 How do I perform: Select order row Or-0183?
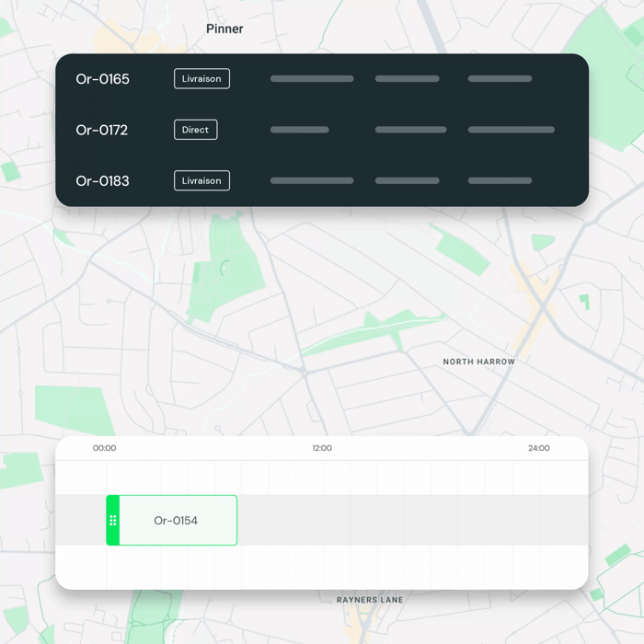click(x=322, y=180)
